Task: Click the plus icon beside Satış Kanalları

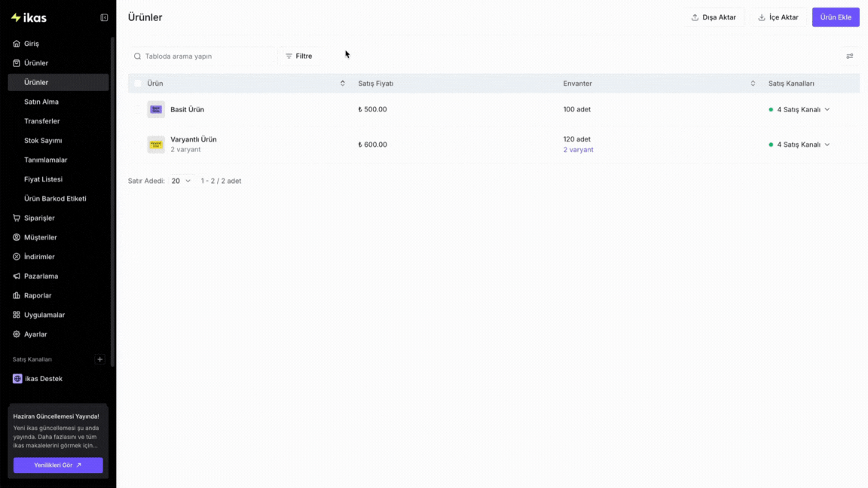Action: tap(99, 360)
